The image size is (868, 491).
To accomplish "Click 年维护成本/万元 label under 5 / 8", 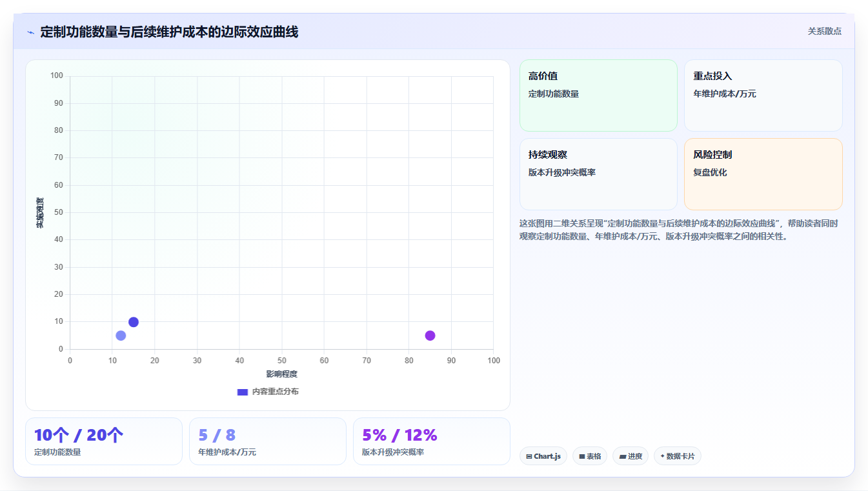I will [227, 452].
